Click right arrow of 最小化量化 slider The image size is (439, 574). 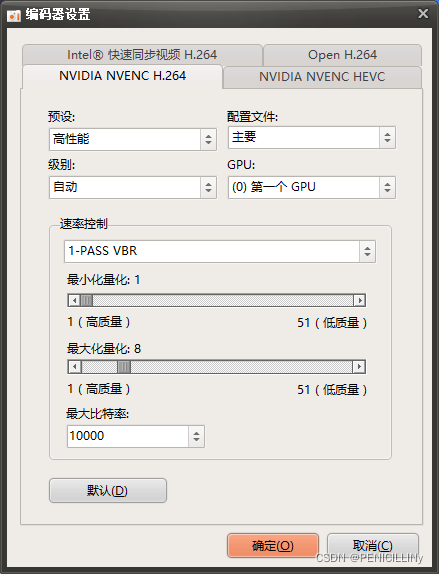click(360, 301)
